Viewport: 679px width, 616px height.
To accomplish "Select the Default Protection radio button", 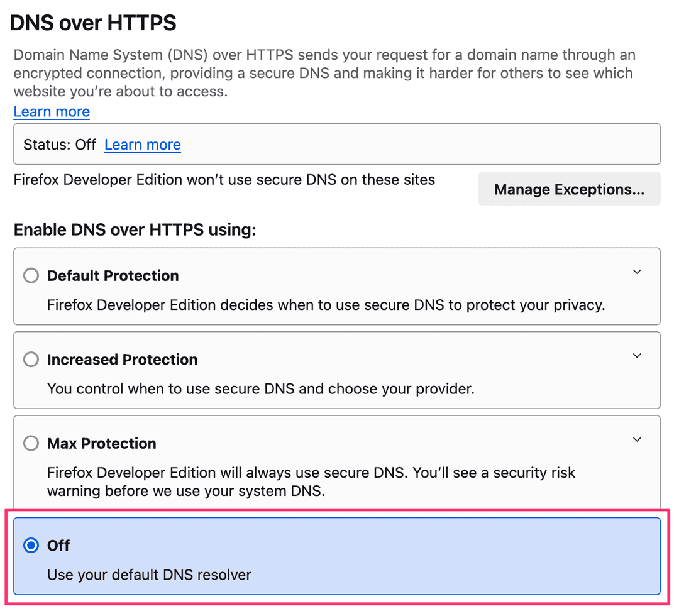I will click(30, 275).
